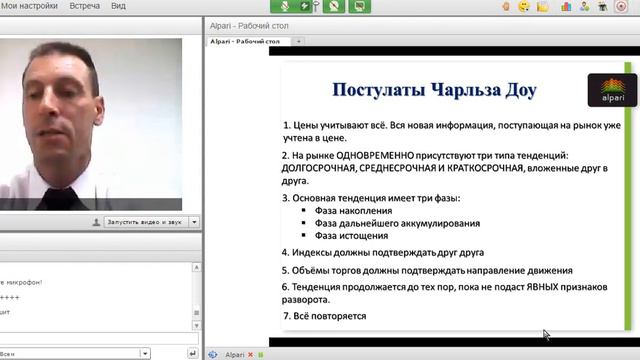Click the chat scrollbar up arrow

[x=196, y=267]
